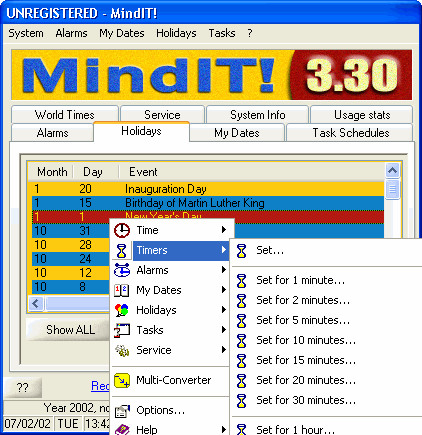The height and width of the screenshot is (435, 422).
Task: Click the scroll up arrow of holidays list
Action: click(393, 170)
